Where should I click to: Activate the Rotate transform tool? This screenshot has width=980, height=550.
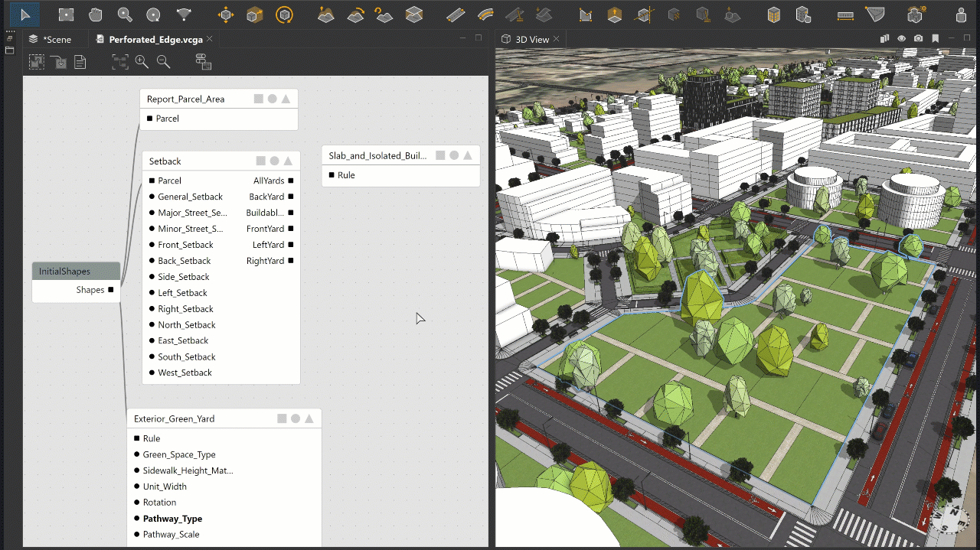click(284, 15)
